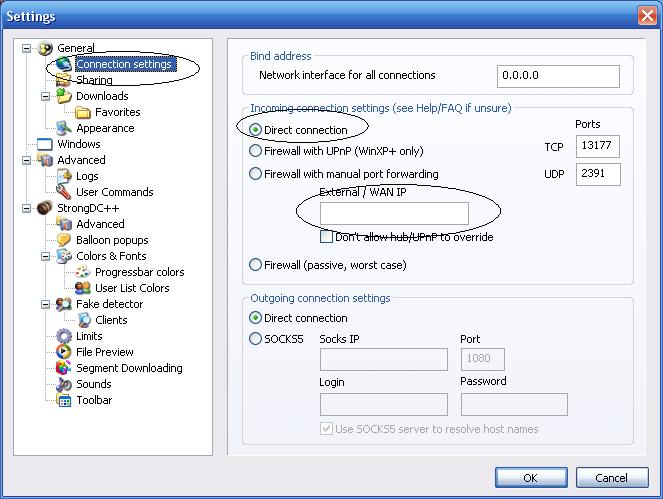Choose SOCKS5 outgoing connection option
663x499 pixels.
coord(255,339)
